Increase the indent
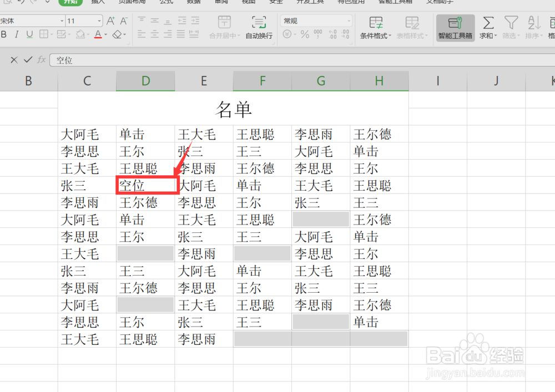Image resolution: width=555 pixels, height=392 pixels. [x=195, y=21]
